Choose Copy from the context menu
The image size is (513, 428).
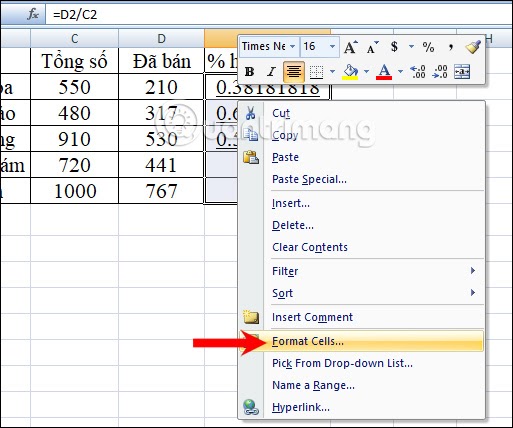tap(361, 135)
